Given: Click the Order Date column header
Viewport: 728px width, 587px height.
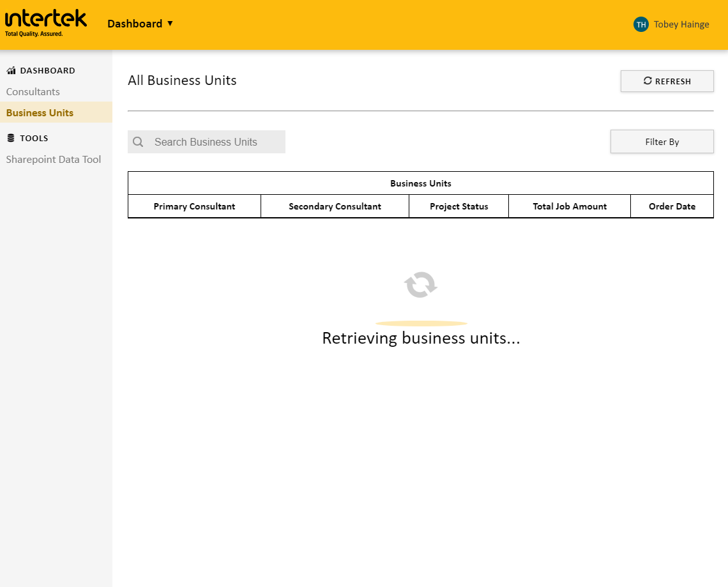Looking at the screenshot, I should (672, 206).
